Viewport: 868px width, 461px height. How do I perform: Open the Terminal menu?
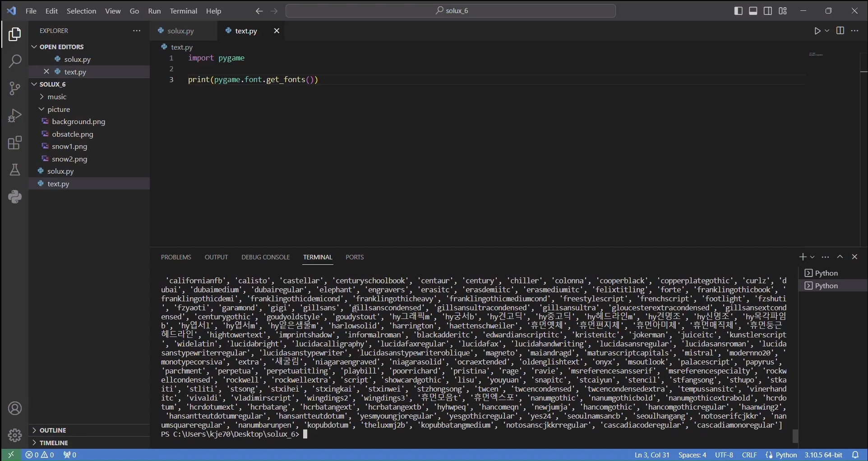pyautogui.click(x=184, y=11)
